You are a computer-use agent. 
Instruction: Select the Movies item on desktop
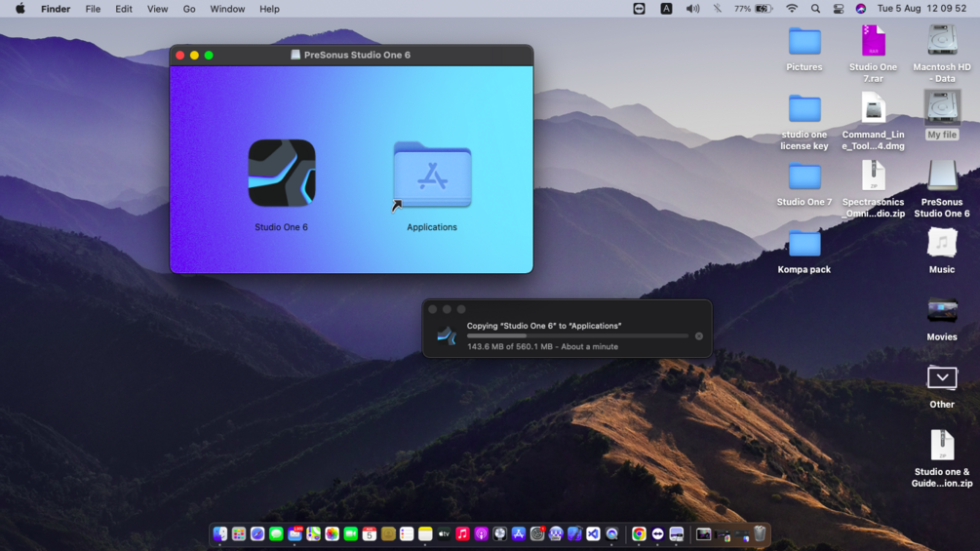942,310
